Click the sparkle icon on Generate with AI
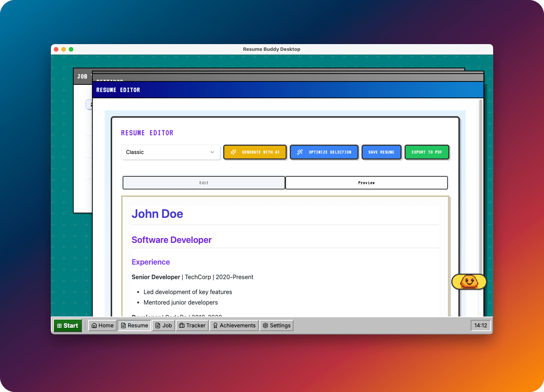 (x=233, y=152)
